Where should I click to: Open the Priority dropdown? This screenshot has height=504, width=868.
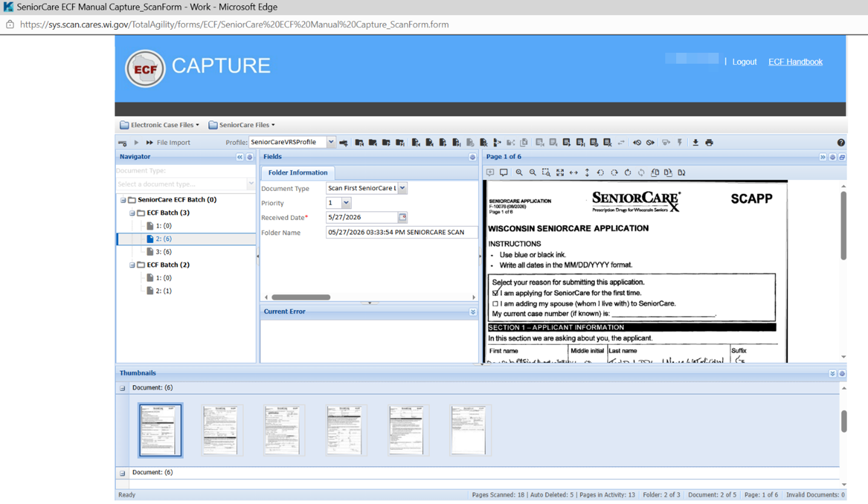coord(347,203)
